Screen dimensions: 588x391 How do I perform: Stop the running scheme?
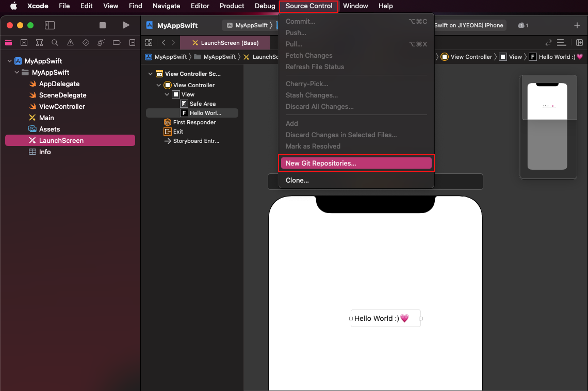(x=102, y=25)
